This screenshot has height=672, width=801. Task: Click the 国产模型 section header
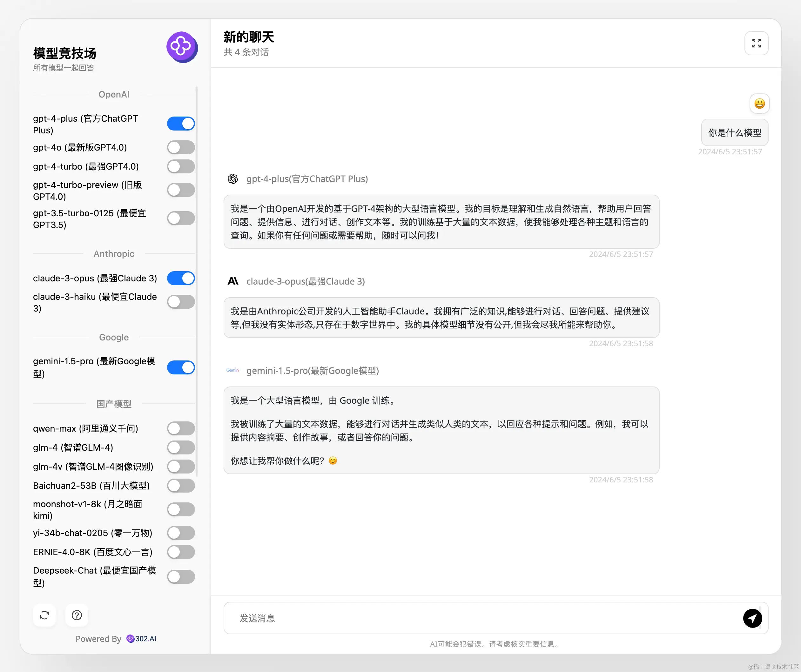pyautogui.click(x=114, y=404)
